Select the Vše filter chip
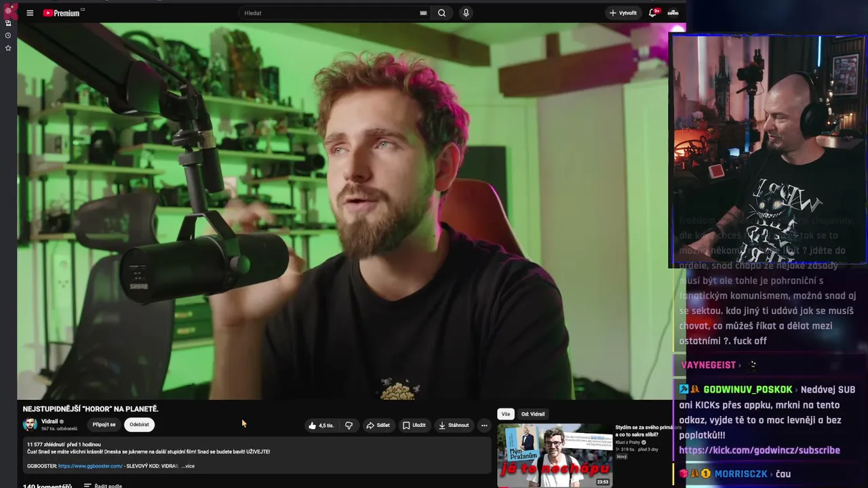868x488 pixels. click(506, 414)
